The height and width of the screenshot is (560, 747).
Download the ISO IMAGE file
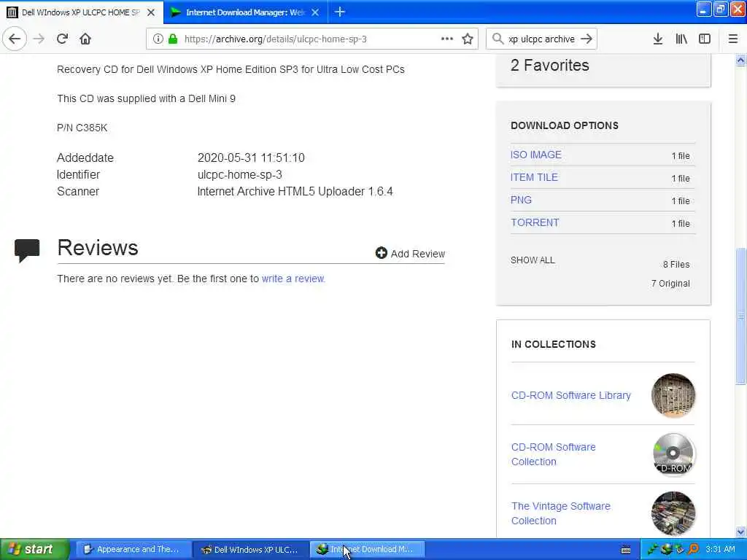(x=536, y=155)
